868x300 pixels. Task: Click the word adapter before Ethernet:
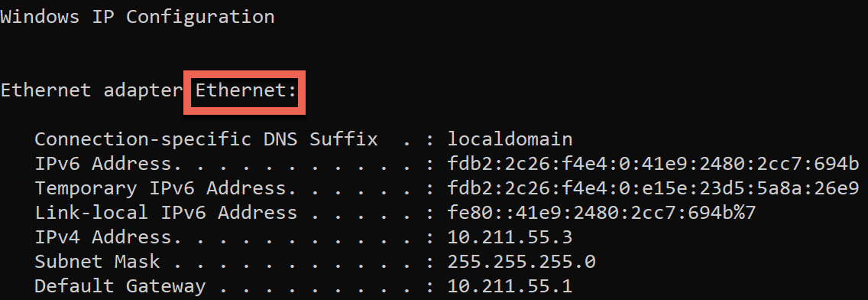(143, 91)
